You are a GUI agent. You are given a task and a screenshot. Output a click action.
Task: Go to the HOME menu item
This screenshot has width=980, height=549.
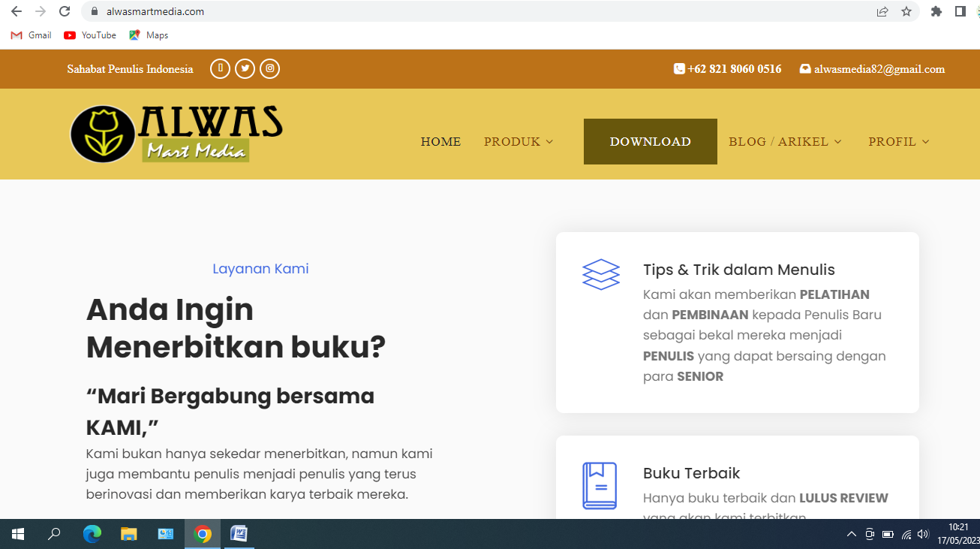coord(440,141)
